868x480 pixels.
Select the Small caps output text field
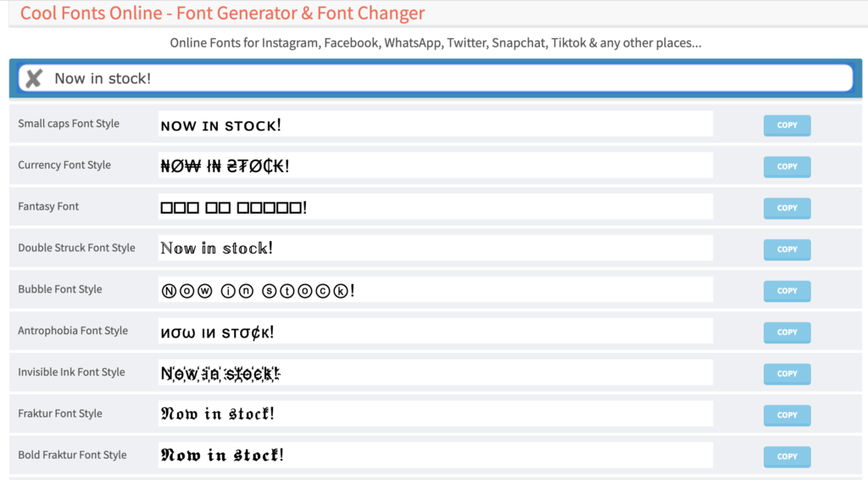(435, 125)
